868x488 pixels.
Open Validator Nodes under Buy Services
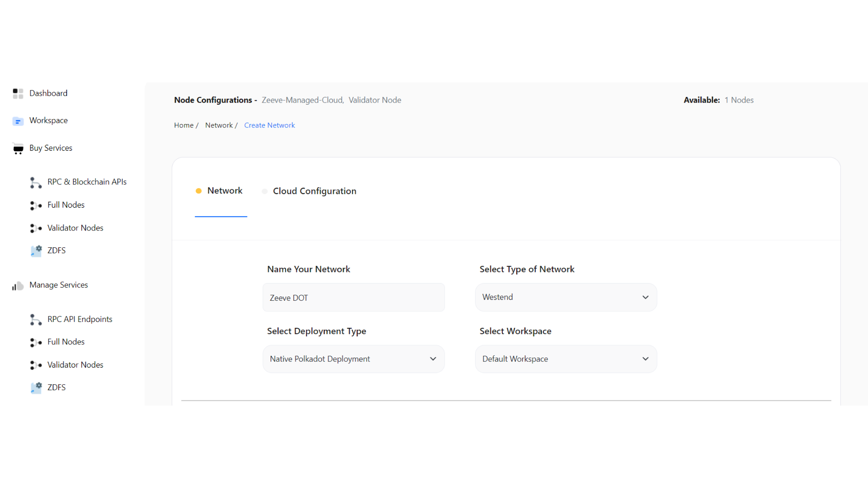tap(36, 228)
